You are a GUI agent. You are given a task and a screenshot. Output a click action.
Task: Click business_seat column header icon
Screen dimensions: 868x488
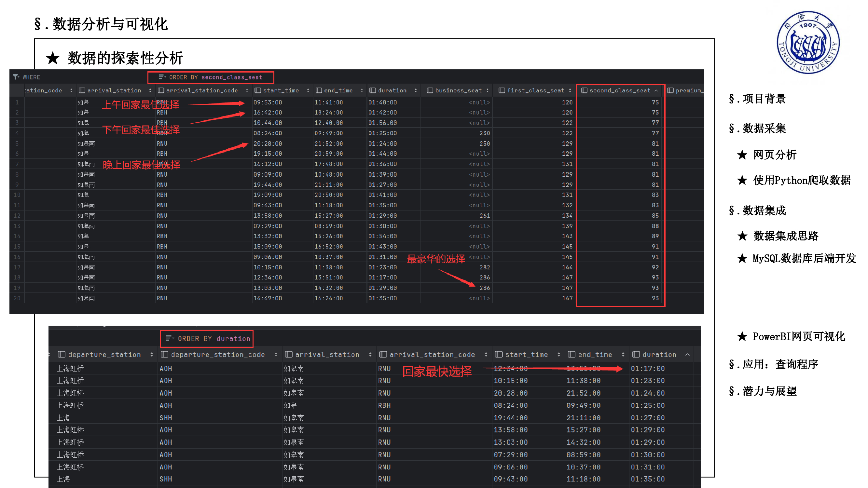(x=430, y=90)
